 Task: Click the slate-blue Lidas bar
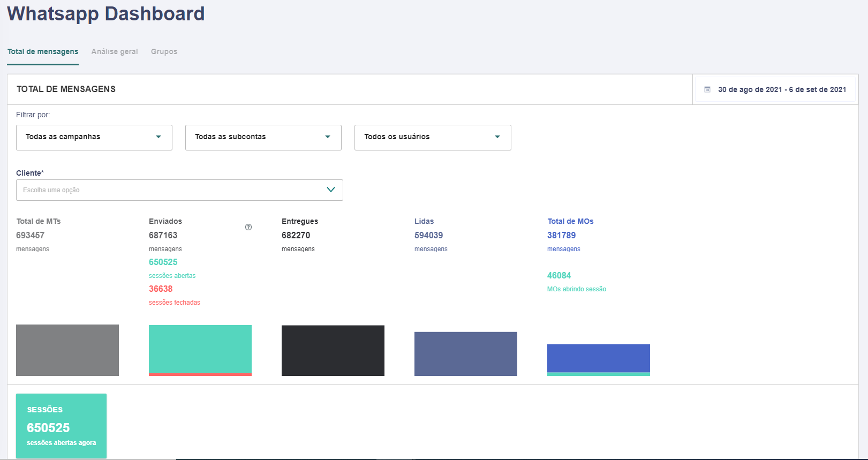click(x=466, y=354)
